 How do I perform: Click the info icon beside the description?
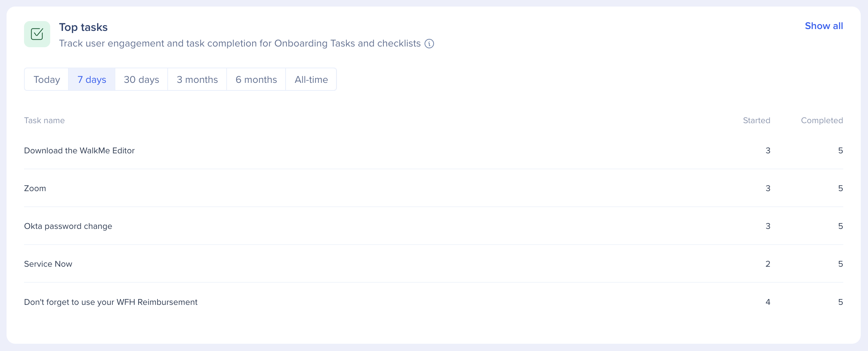pos(429,44)
